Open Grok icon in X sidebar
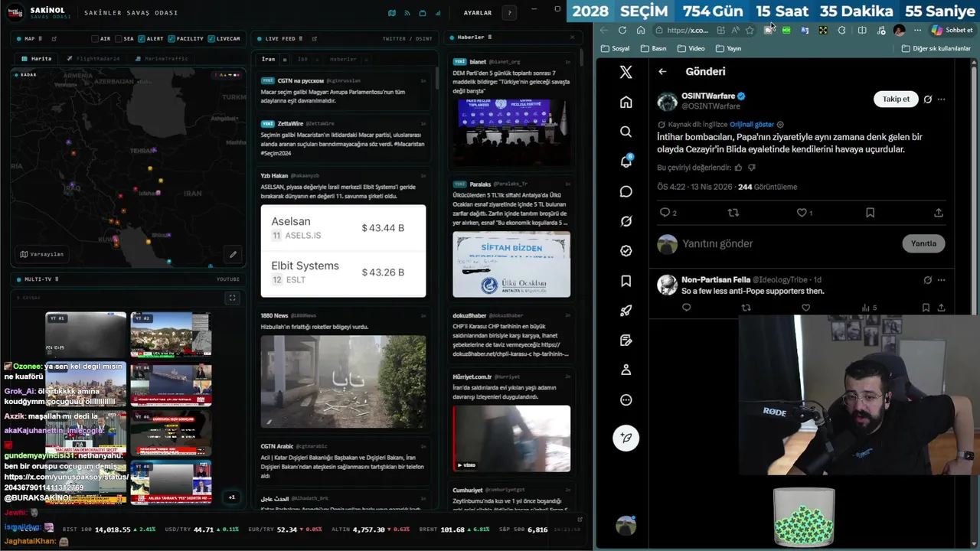The width and height of the screenshot is (980, 551). (626, 221)
